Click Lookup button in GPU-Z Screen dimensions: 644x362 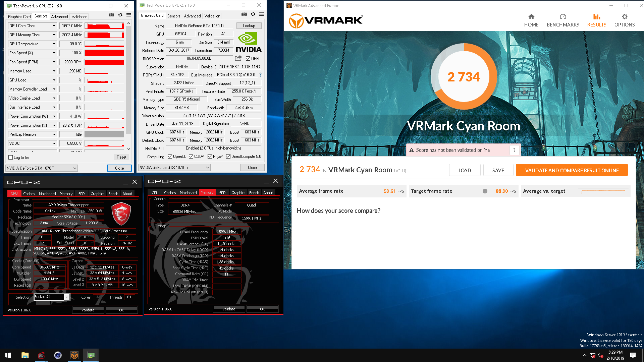[x=249, y=26]
